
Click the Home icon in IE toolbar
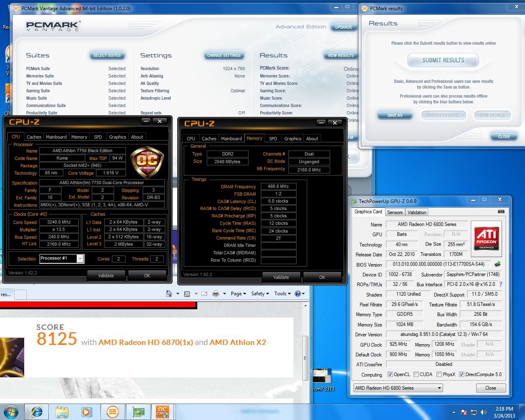point(169,294)
